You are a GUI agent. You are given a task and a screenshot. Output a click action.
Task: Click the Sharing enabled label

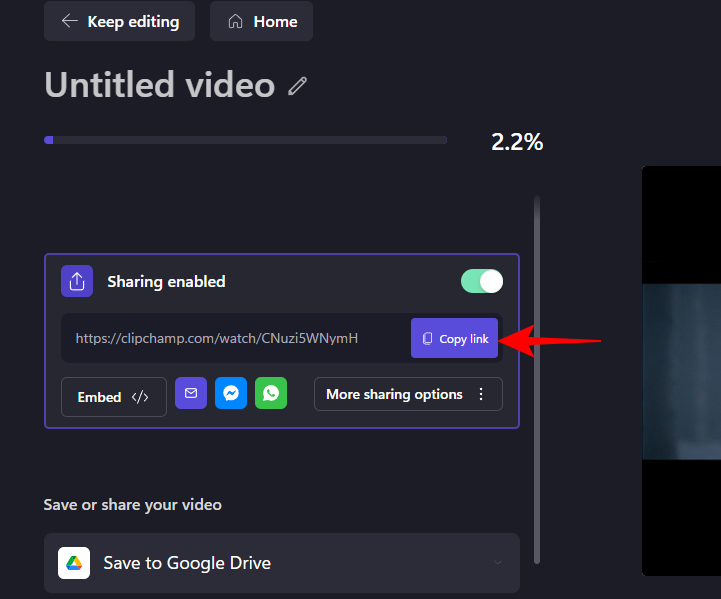(x=166, y=281)
